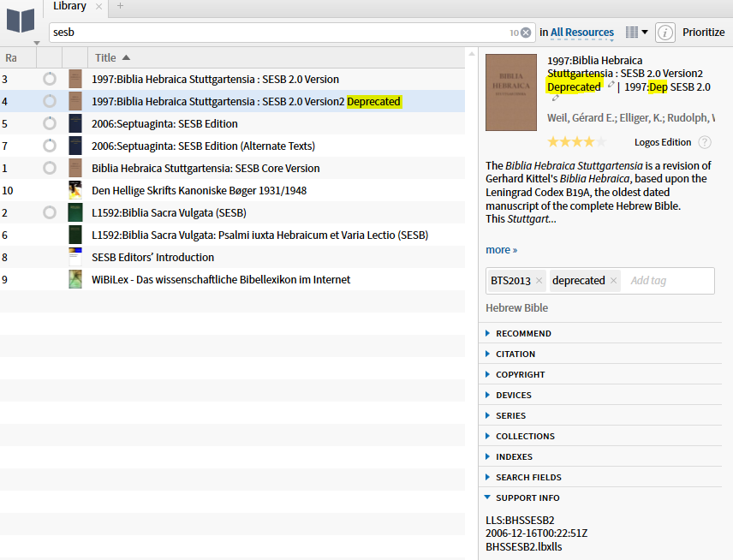This screenshot has width=733, height=560.
Task: Click the large Biblia Hebraica cover image
Action: pyautogui.click(x=511, y=92)
